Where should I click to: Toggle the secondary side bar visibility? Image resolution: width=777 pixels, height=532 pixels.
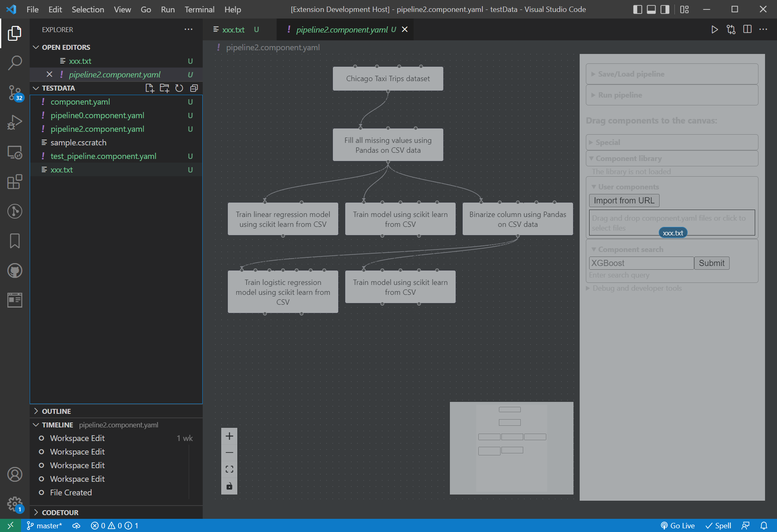tap(664, 9)
